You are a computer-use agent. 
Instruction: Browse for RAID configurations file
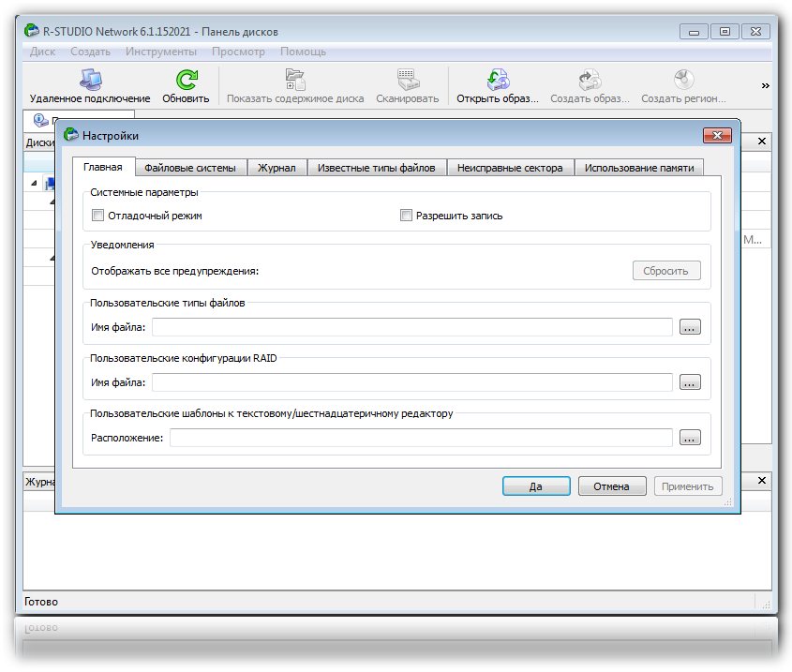690,382
